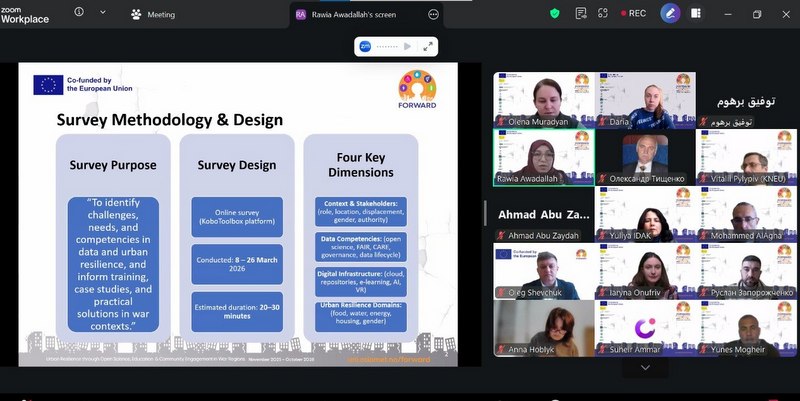Select Olena Muradyan's video thumbnail
800x401 pixels.
[544, 99]
